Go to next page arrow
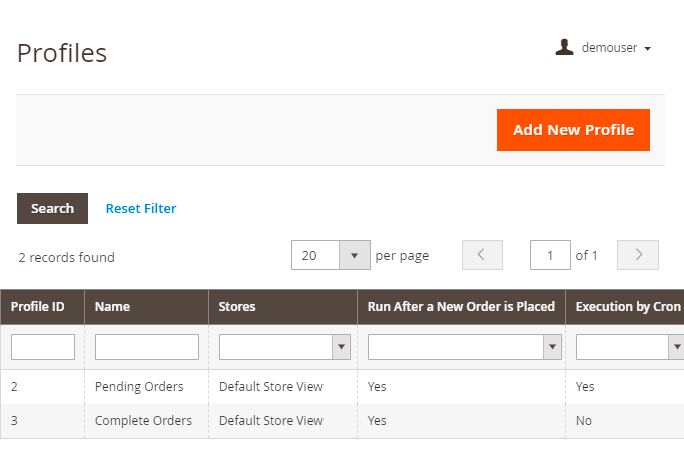 [x=638, y=255]
